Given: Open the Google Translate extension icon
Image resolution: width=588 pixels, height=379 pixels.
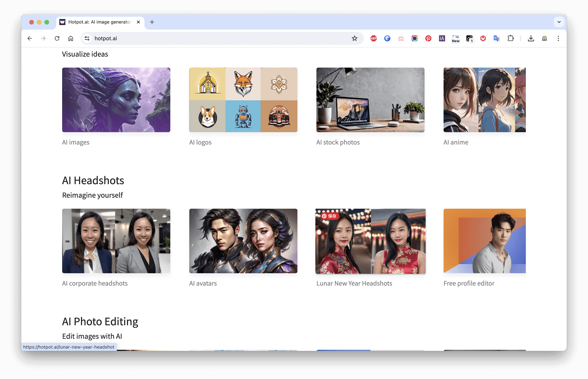Looking at the screenshot, I should [497, 38].
